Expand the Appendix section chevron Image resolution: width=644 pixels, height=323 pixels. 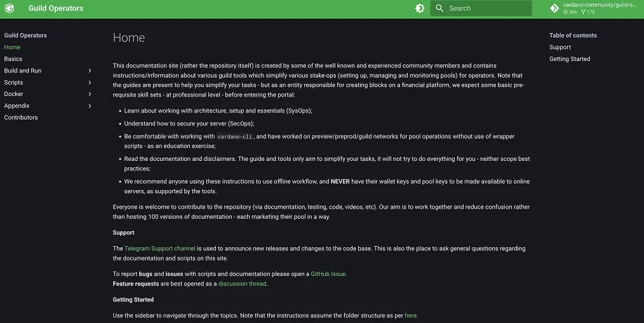pyautogui.click(x=90, y=106)
